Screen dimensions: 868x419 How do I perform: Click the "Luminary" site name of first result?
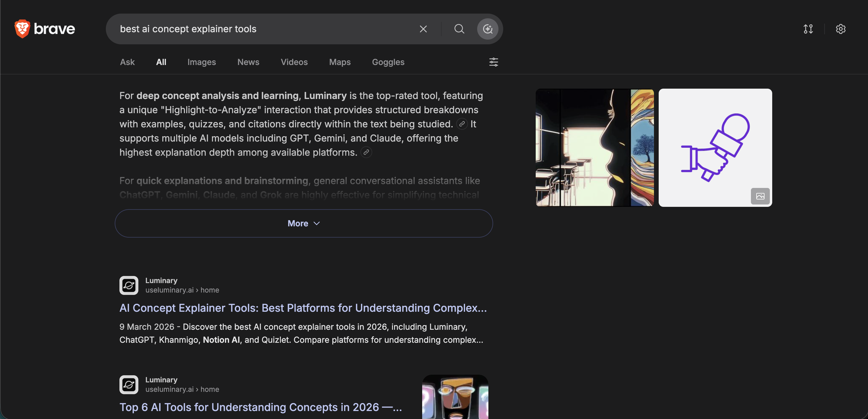click(161, 280)
